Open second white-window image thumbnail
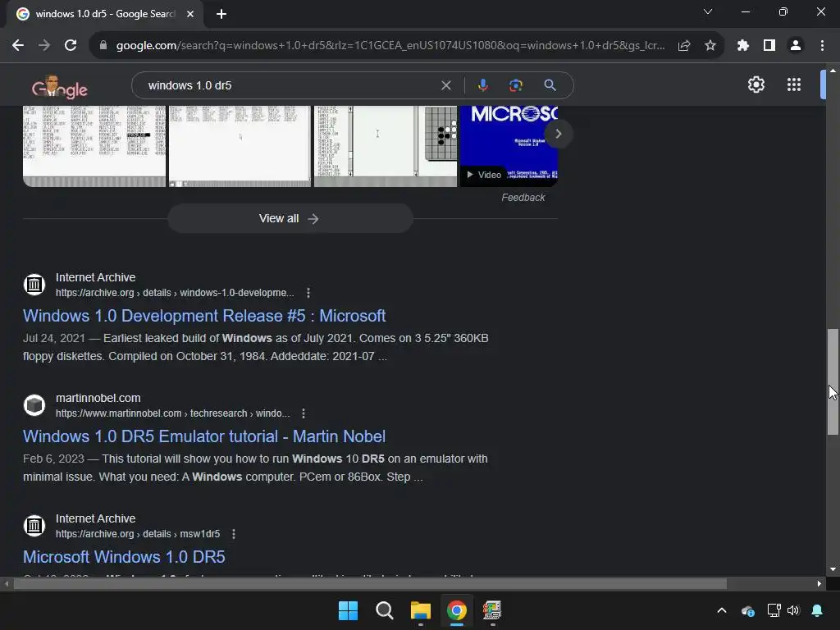The height and width of the screenshot is (630, 840). point(240,146)
